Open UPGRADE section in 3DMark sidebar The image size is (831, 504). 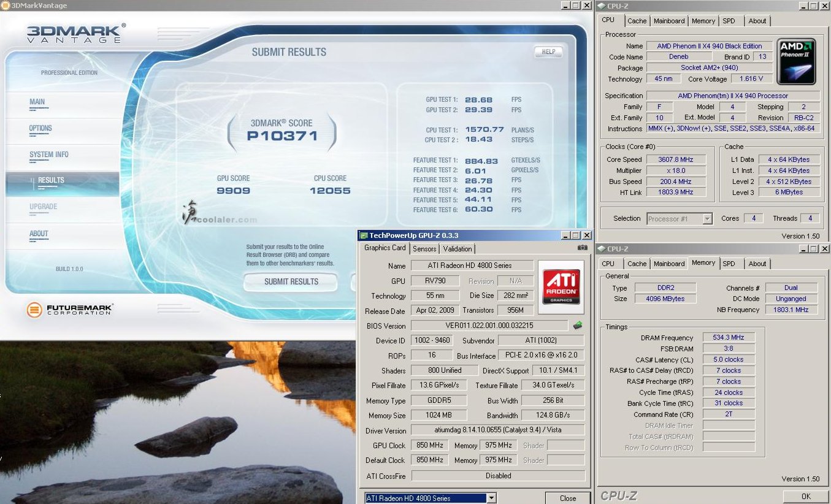[43, 207]
